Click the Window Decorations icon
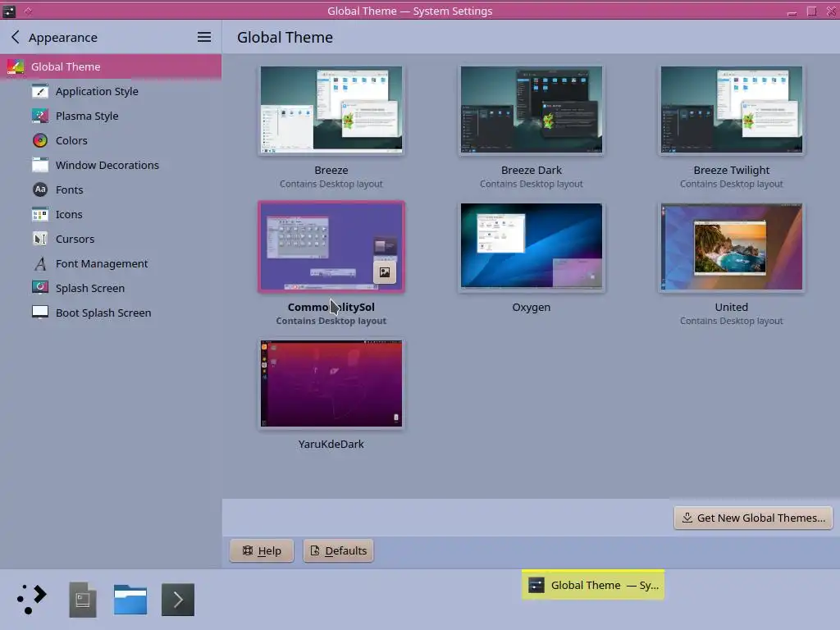 [40, 166]
